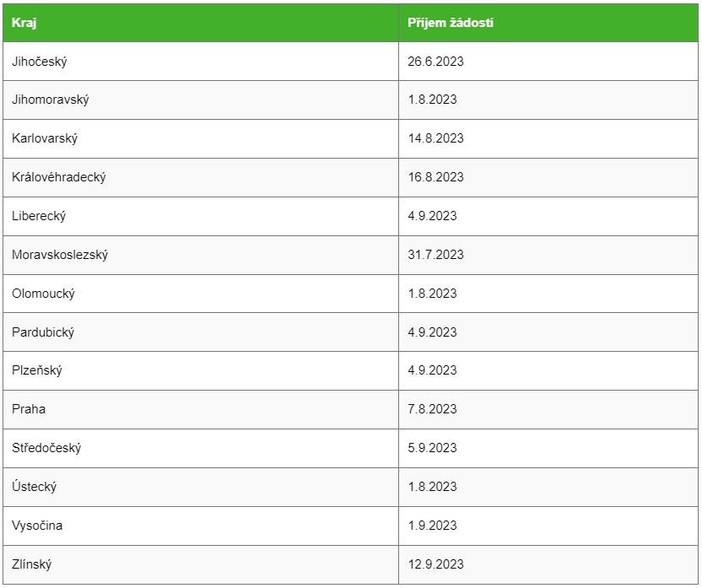Click the Karlovarský row name
Viewport: 702px width, 588px height.
tap(45, 138)
